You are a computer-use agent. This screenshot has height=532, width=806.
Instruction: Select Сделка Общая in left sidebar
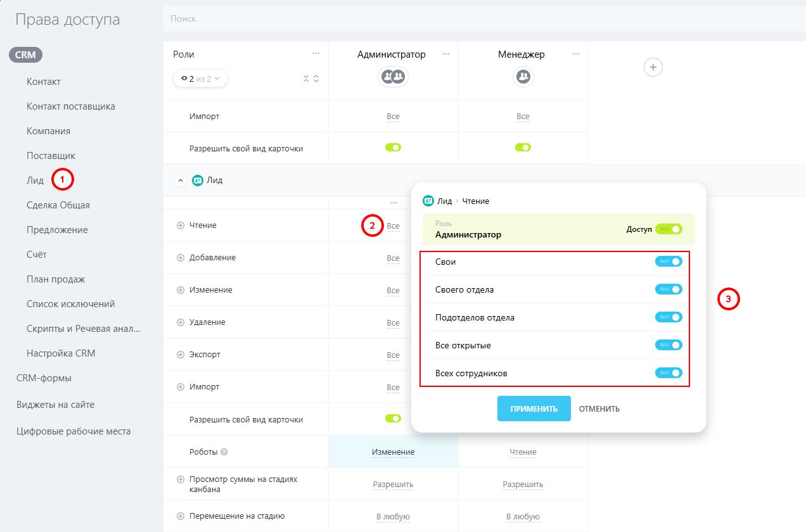(58, 205)
